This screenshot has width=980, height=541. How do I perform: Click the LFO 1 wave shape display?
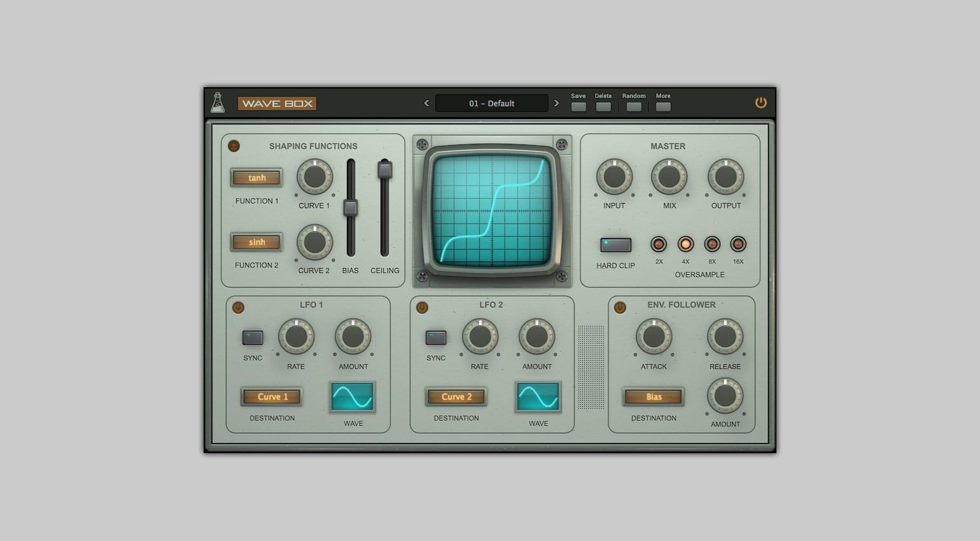tap(353, 396)
